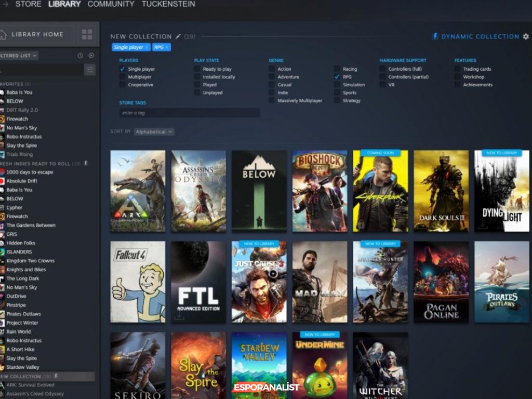Check the Cooperative players option
This screenshot has width=532, height=399.
pos(122,85)
